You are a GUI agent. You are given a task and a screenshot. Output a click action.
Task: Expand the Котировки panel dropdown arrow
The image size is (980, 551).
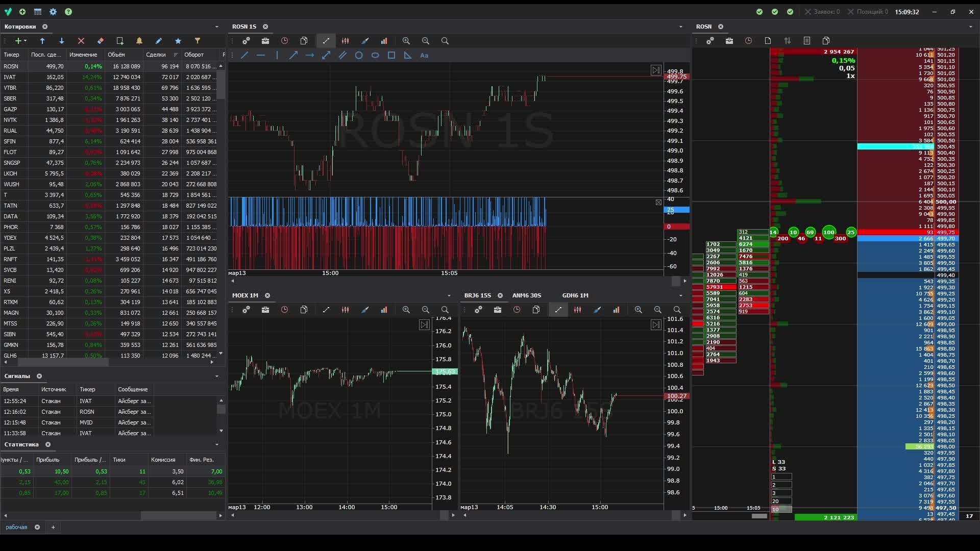pyautogui.click(x=217, y=27)
